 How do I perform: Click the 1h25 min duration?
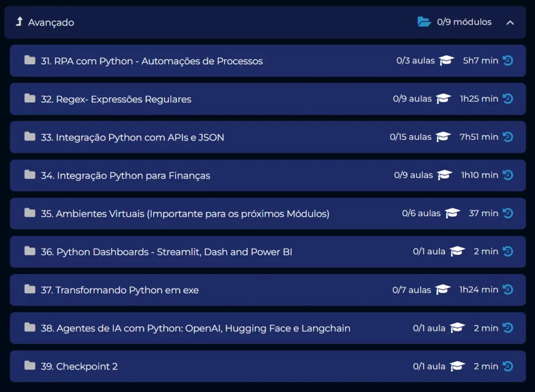pyautogui.click(x=479, y=99)
